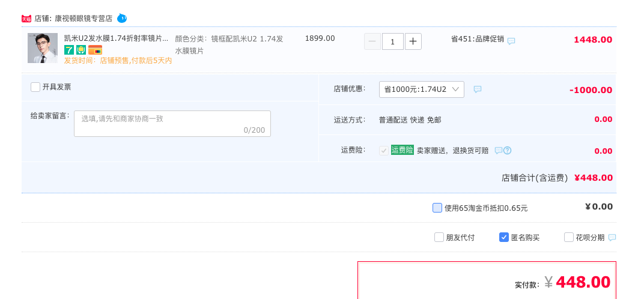This screenshot has height=299, width=644.
Task: Check the 开具发票 invoice checkbox
Action: pos(35,87)
